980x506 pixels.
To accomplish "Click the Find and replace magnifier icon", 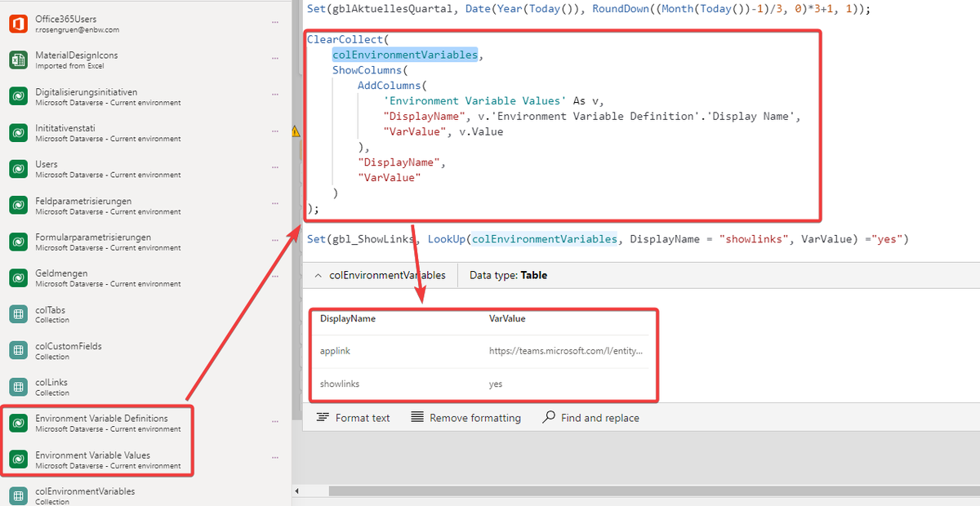I will tap(549, 417).
